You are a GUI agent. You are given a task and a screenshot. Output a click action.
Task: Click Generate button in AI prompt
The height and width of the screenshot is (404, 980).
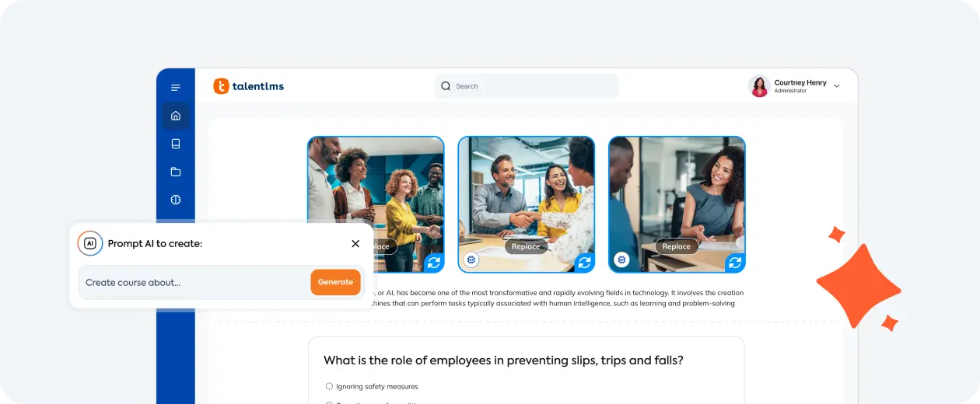[335, 282]
